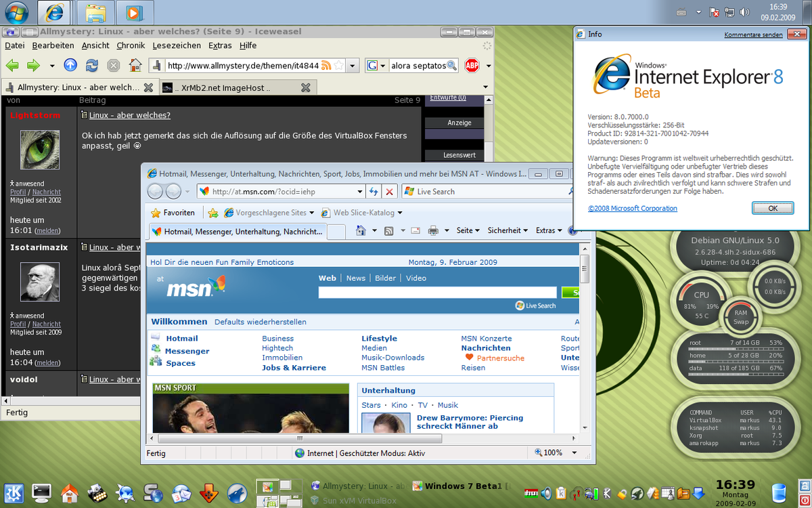This screenshot has height=508, width=812.
Task: Open the Seite dropdown in IE
Action: point(468,230)
